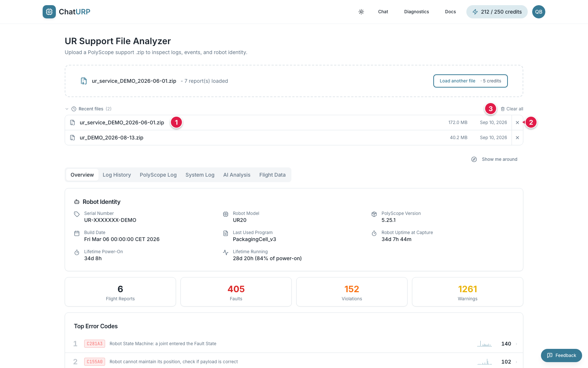Open the Feedback button
The height and width of the screenshot is (368, 588).
pos(562,355)
